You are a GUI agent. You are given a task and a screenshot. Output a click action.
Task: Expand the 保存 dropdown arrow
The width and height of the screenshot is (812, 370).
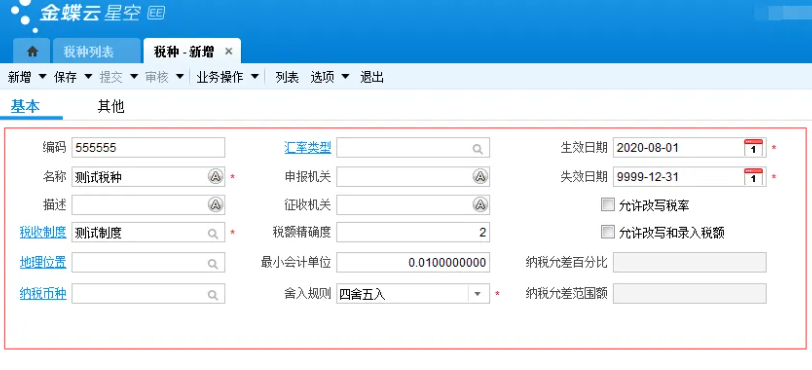[x=88, y=77]
